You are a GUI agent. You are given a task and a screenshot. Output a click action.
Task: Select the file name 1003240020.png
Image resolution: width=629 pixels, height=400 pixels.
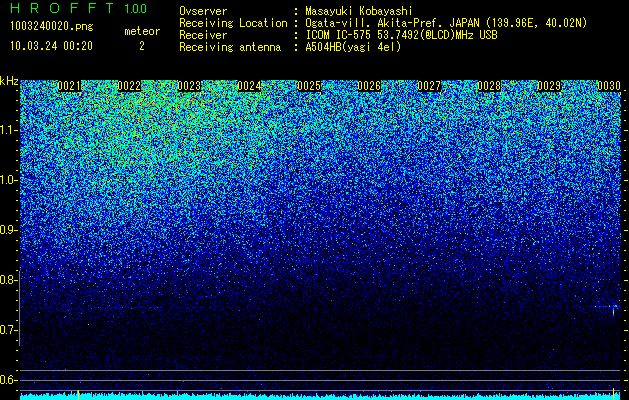[x=51, y=26]
